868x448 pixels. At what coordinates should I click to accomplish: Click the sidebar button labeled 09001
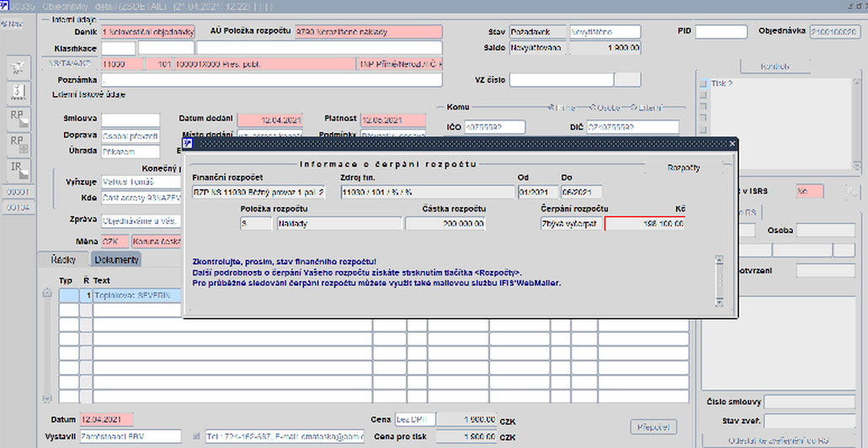[19, 192]
